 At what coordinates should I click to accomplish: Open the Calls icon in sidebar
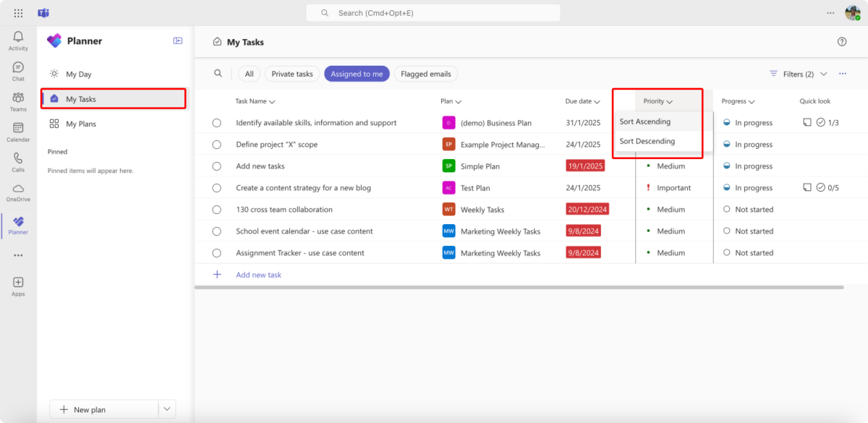pos(17,160)
